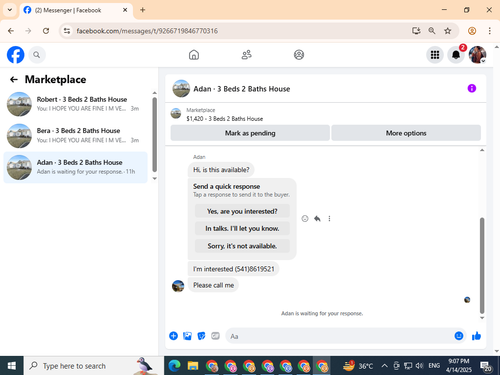The image size is (500, 375).
Task: Open the account profile picture menu
Action: 477,55
